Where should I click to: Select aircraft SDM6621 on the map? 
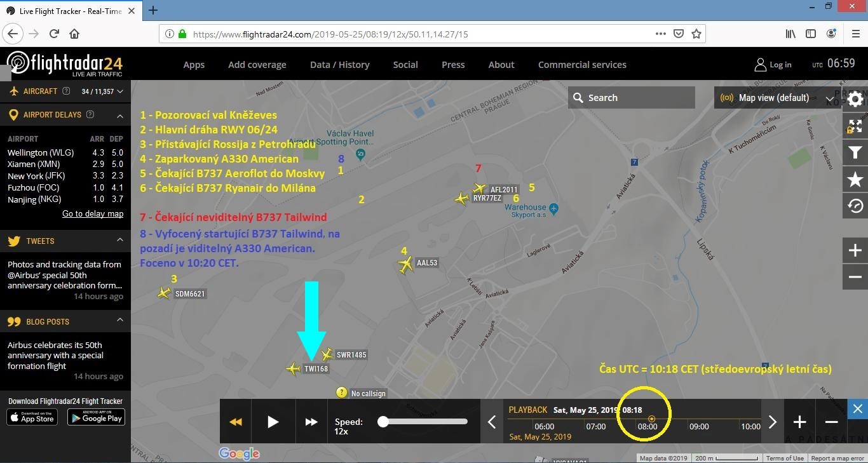pyautogui.click(x=164, y=293)
